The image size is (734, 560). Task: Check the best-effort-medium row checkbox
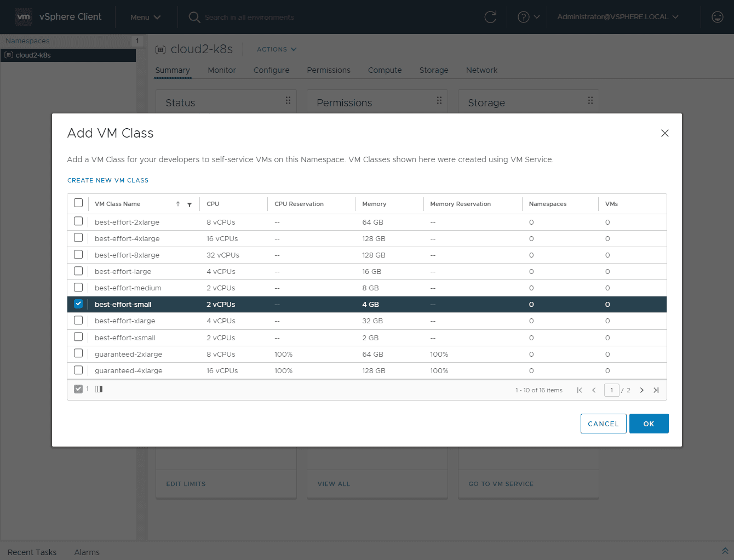pos(78,287)
